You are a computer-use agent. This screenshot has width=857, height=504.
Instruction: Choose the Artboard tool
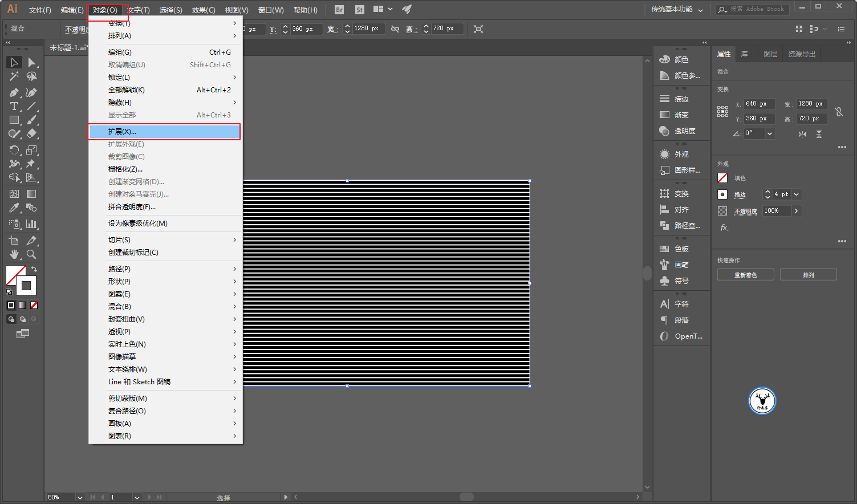[x=14, y=241]
